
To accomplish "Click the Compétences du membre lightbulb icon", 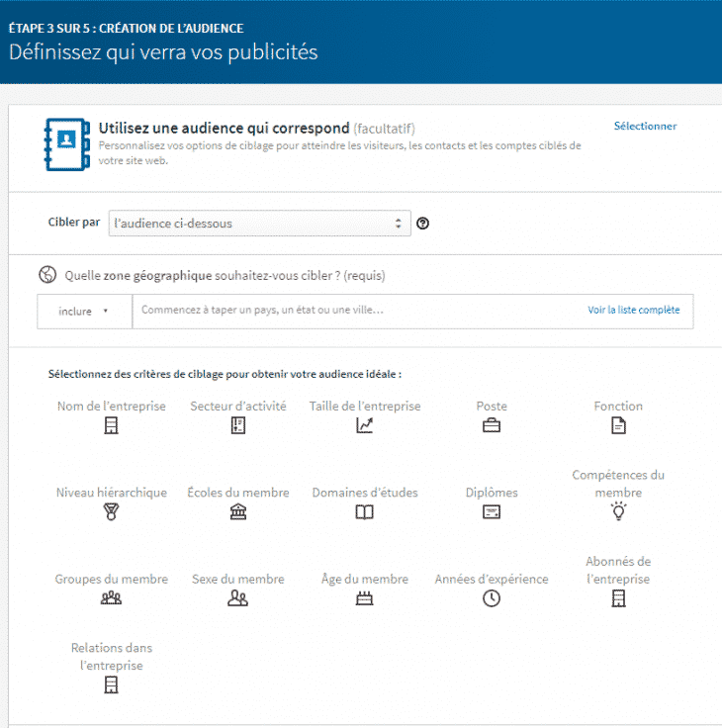I will [618, 511].
